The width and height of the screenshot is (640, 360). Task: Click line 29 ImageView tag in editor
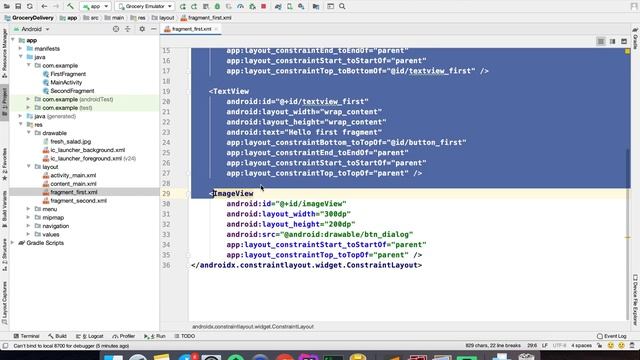231,193
